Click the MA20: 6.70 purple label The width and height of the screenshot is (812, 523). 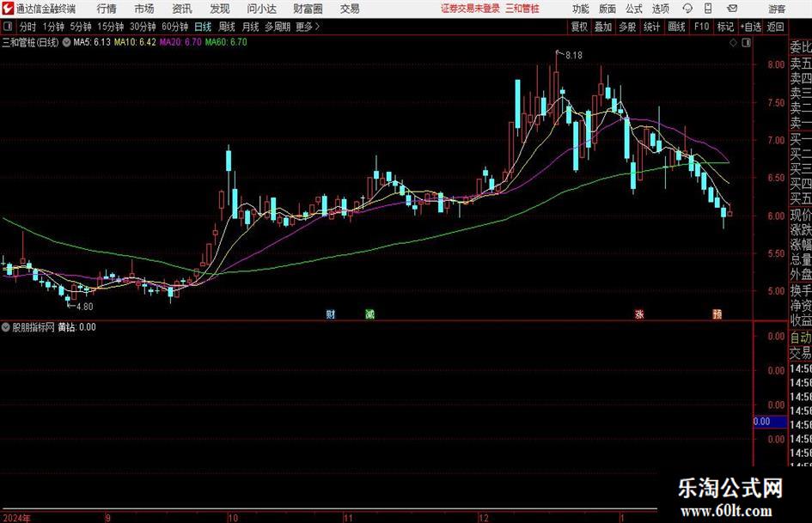pos(180,42)
